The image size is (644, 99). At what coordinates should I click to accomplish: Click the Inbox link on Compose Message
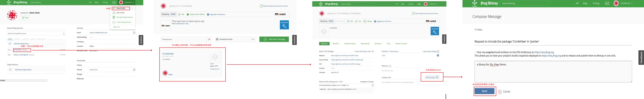(480, 30)
